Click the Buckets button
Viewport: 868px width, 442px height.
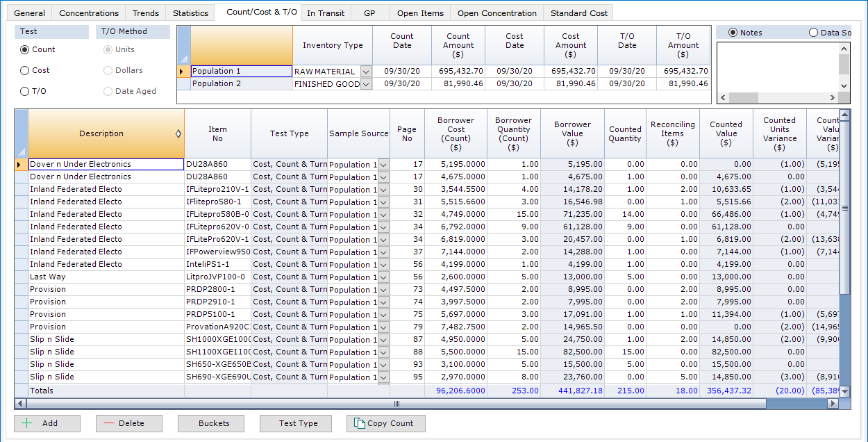(x=210, y=423)
